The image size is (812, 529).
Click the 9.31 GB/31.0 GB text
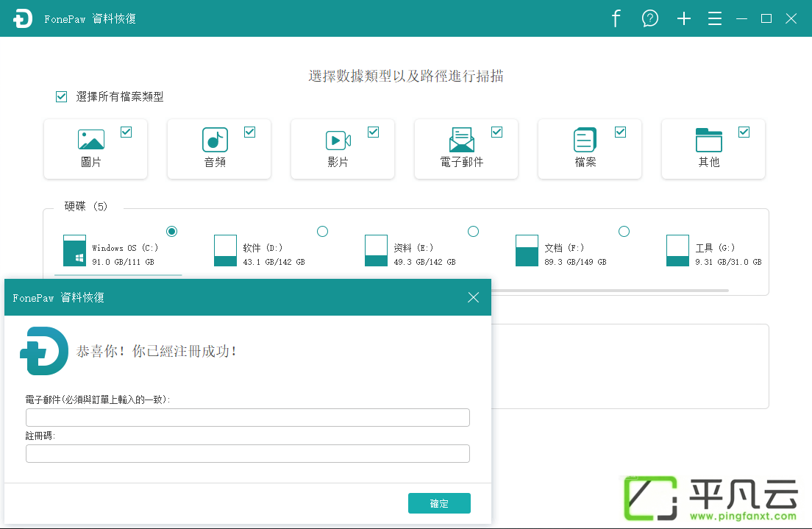(728, 262)
